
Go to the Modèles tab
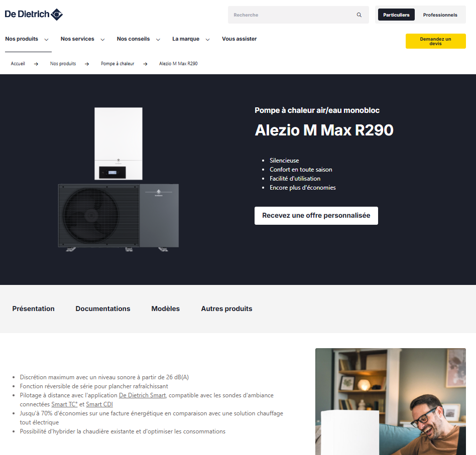tap(166, 309)
